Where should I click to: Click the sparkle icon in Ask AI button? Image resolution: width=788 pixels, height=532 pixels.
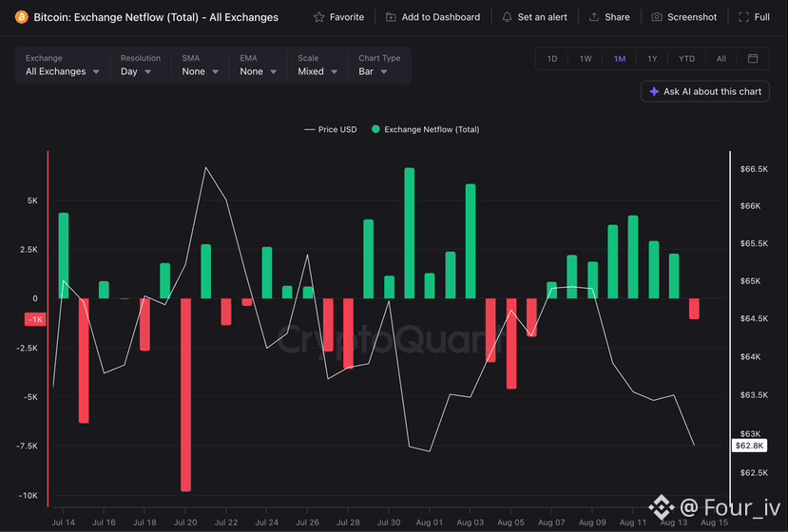pos(654,91)
